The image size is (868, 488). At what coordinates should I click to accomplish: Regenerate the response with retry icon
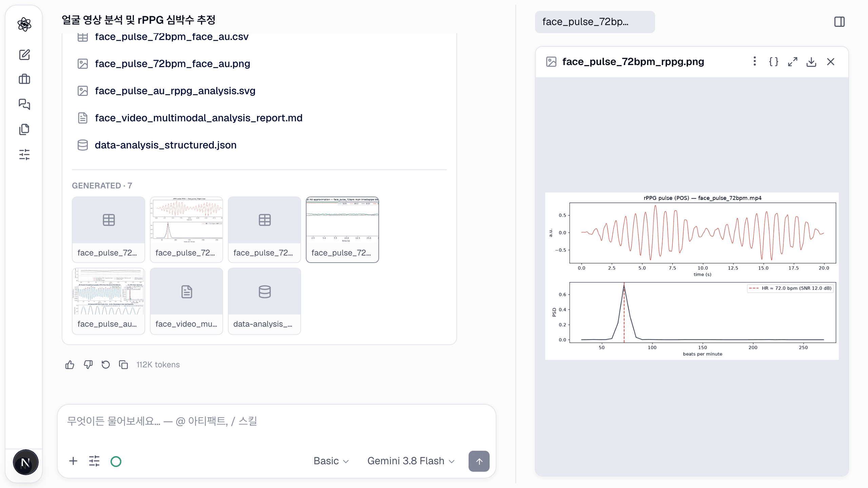pos(106,365)
